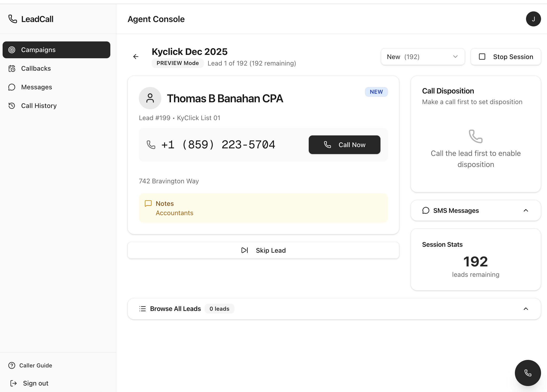The width and height of the screenshot is (547, 392).
Task: Sign out of LeadCall
Action: tap(29, 383)
